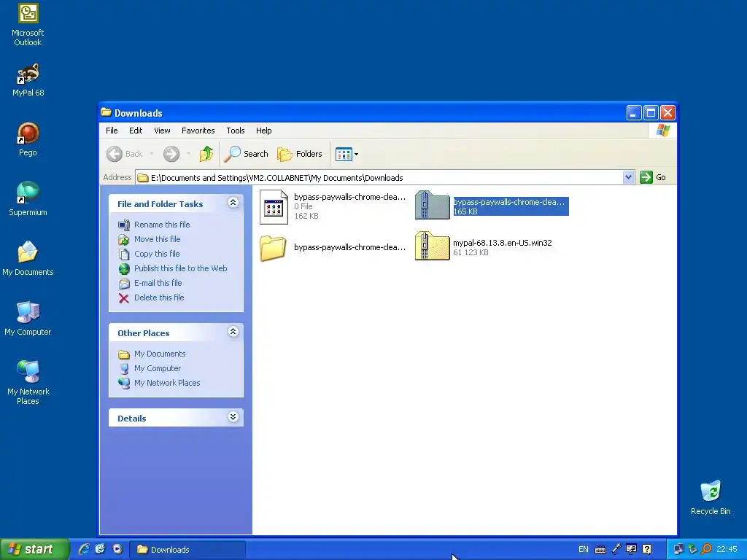Click Windows Media Player Quick Launch icon

point(117,549)
